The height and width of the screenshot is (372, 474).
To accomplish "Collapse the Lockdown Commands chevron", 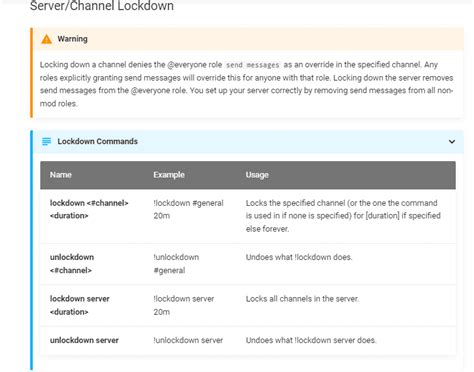I will 452,142.
